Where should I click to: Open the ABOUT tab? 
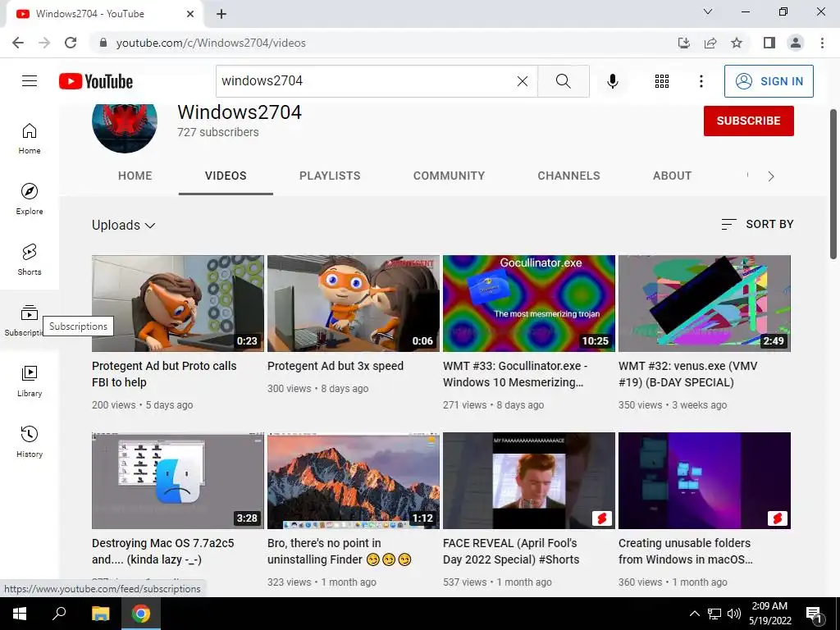pyautogui.click(x=673, y=176)
